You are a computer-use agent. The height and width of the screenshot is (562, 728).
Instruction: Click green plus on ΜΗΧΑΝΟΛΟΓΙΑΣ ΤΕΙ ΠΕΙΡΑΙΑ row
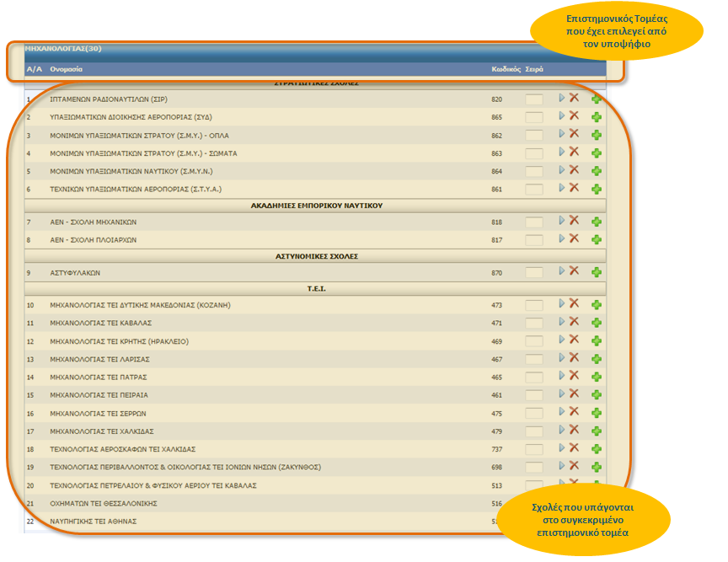pyautogui.click(x=597, y=395)
